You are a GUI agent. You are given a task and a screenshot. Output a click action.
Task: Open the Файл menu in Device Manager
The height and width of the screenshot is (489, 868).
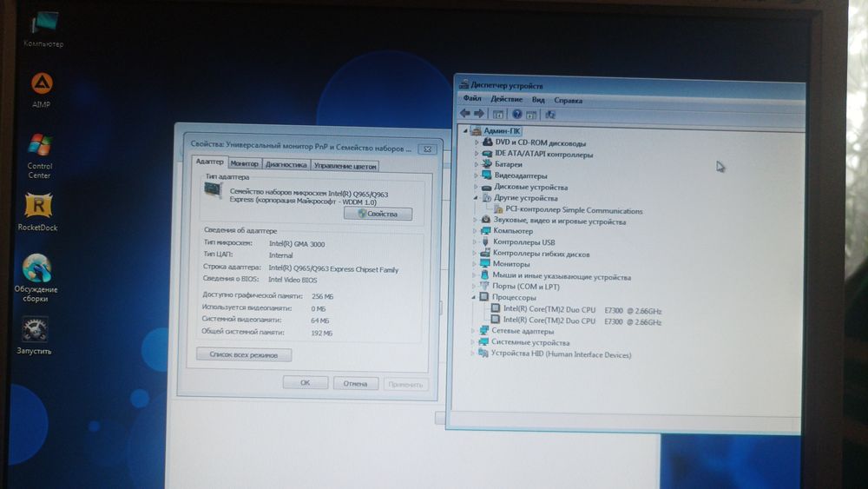472,98
